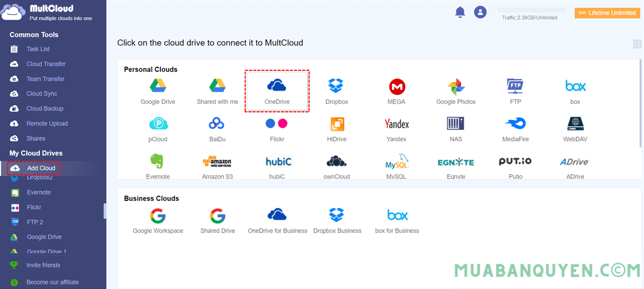
Task: Connect Flickr from Personal Clouds
Action: click(x=276, y=124)
